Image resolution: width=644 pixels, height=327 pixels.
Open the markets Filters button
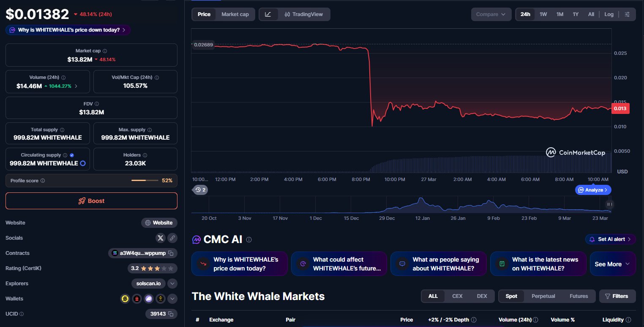point(617,296)
